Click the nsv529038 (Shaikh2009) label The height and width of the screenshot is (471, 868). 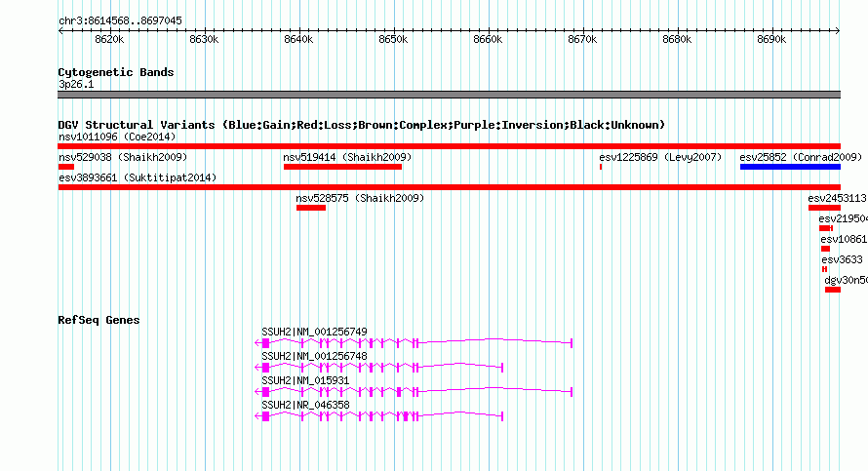[123, 157]
